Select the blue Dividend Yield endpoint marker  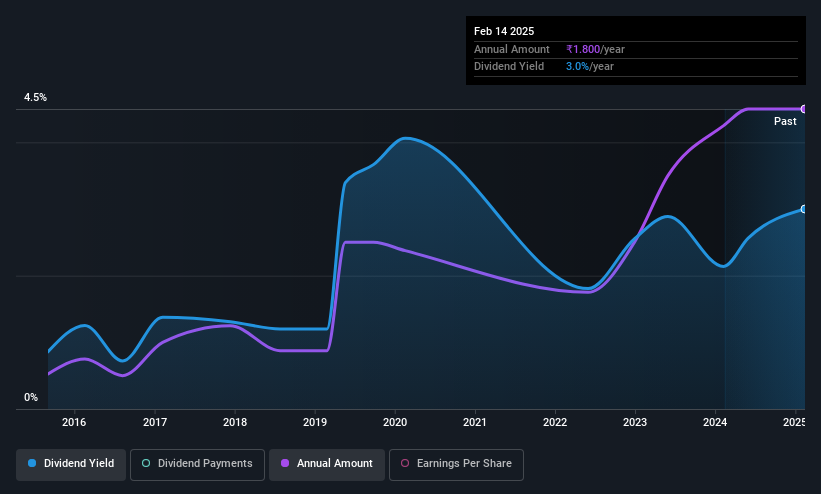(803, 210)
